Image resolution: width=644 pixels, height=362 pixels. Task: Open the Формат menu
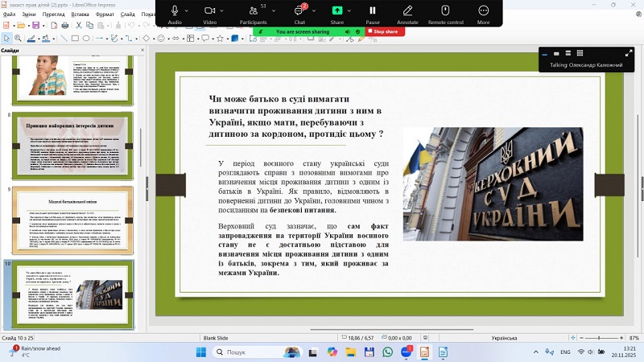105,14
